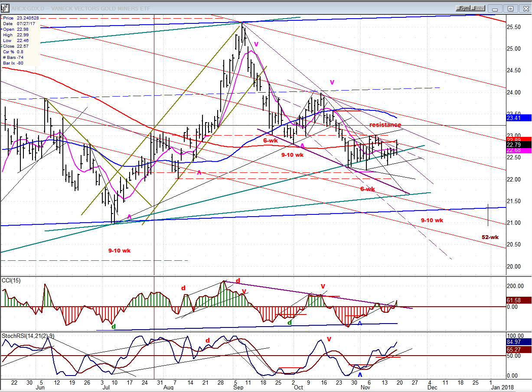Maximize the GDX chart window

(x=511, y=8)
